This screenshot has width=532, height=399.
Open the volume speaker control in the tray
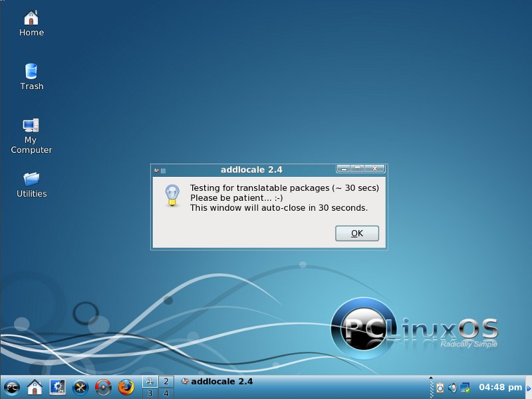pyautogui.click(x=452, y=388)
